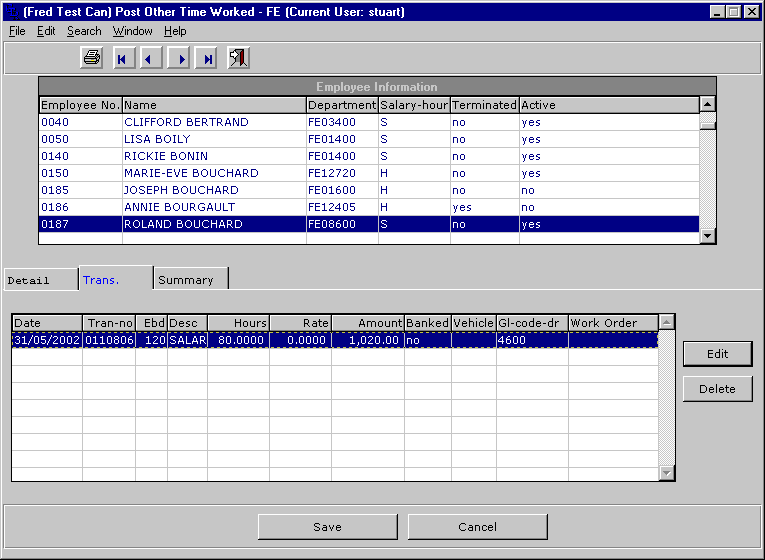Open the Search menu

84,31
